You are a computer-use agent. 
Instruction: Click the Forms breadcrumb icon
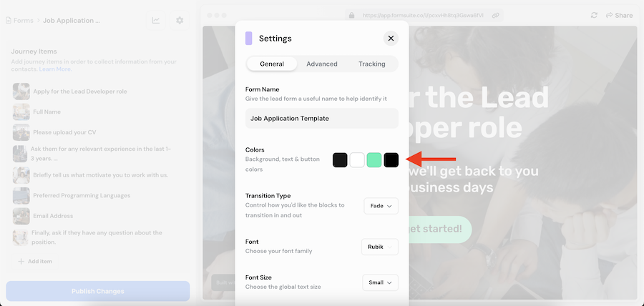pyautogui.click(x=9, y=21)
